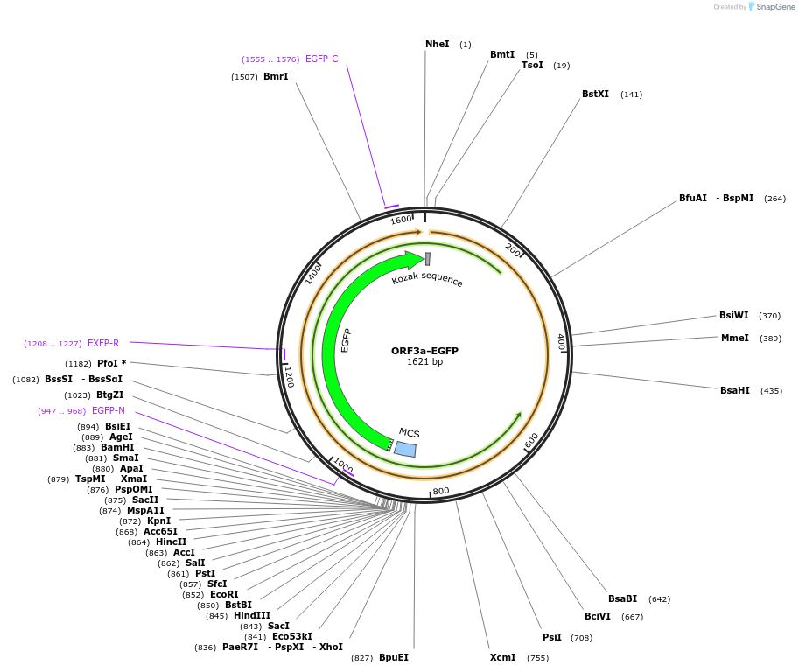Select the HindIII restriction site label
799x672 pixels.
[x=252, y=616]
